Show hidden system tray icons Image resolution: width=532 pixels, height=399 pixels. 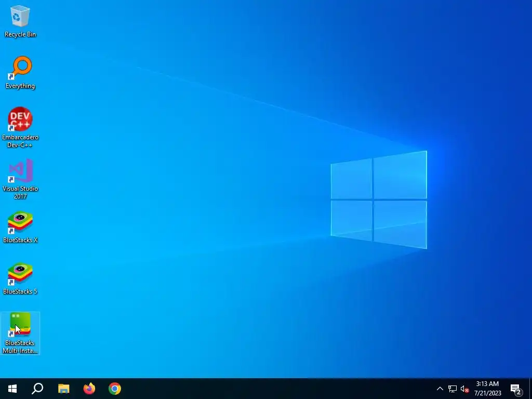pyautogui.click(x=440, y=389)
